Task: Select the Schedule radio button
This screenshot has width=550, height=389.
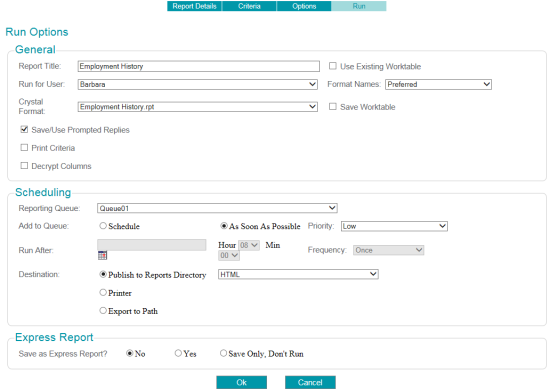Action: pos(103,226)
